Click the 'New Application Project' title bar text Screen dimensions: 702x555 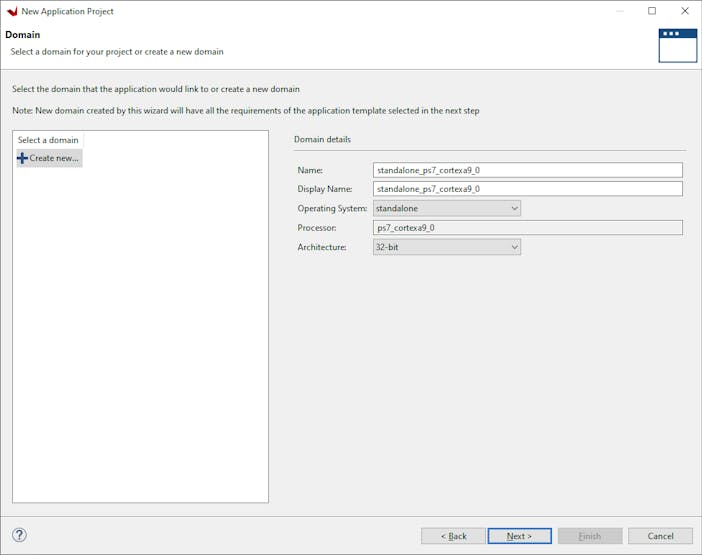pos(67,12)
